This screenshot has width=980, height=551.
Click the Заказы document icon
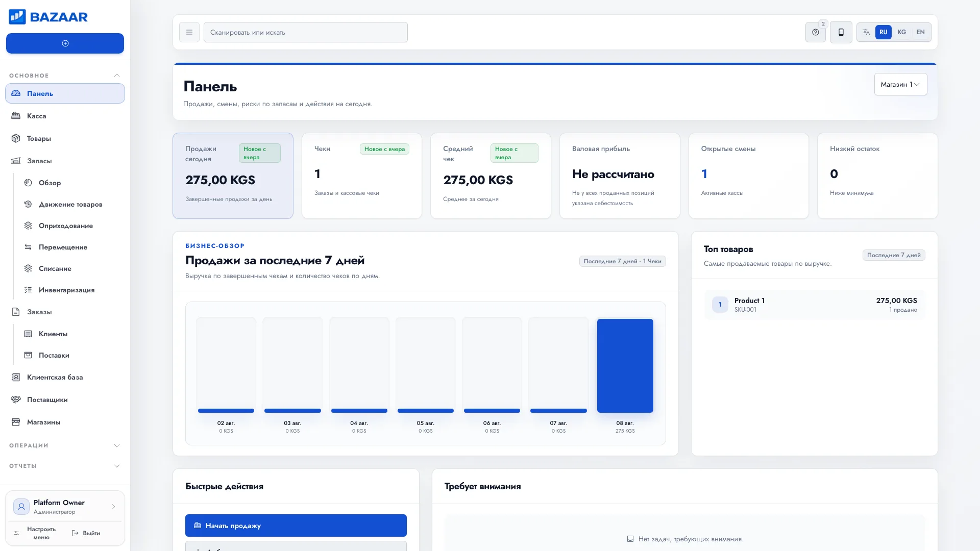[16, 312]
